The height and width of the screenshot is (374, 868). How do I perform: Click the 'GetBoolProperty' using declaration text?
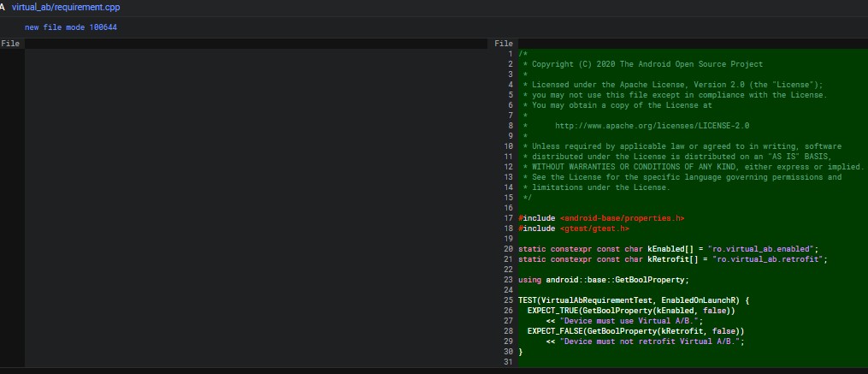coord(649,280)
